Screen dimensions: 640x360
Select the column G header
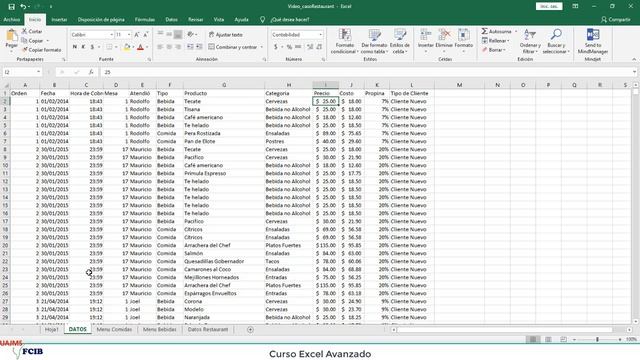click(x=224, y=85)
